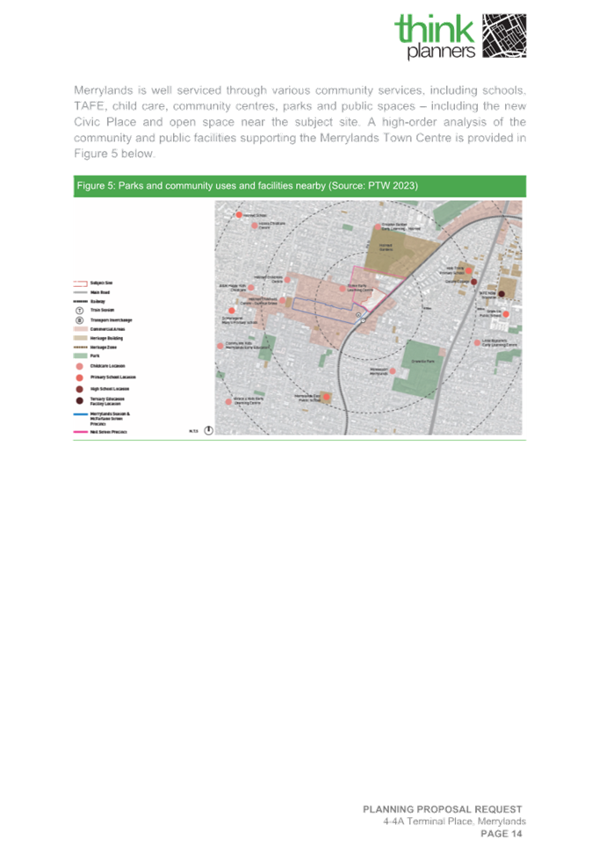Image resolution: width=599 pixels, height=868 pixels.
Task: Click the green Park legend swatch
Action: pos(80,356)
